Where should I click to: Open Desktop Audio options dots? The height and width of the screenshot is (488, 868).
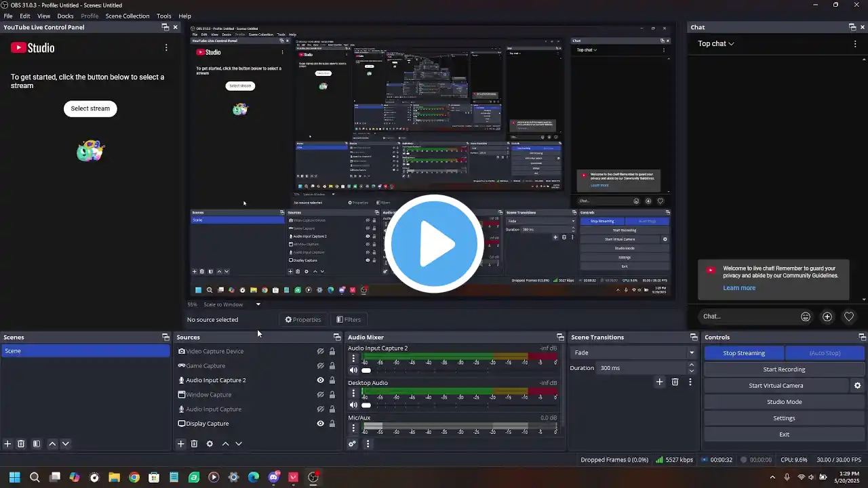(353, 394)
